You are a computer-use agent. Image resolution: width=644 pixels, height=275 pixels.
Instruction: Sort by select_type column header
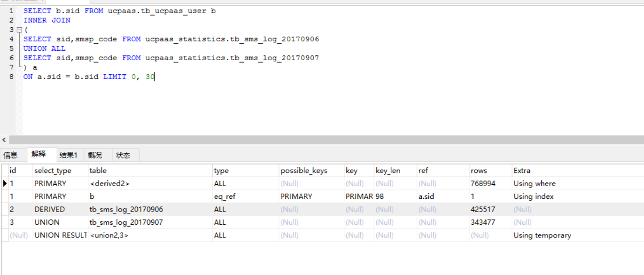coord(60,171)
